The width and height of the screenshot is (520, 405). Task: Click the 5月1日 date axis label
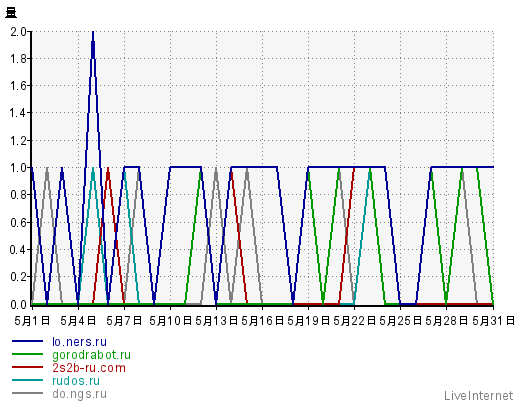(x=32, y=320)
